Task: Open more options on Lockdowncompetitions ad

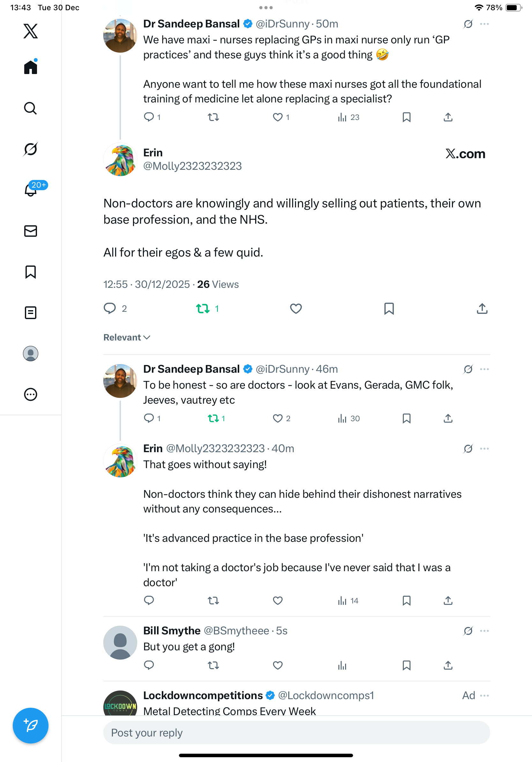Action: [x=484, y=695]
